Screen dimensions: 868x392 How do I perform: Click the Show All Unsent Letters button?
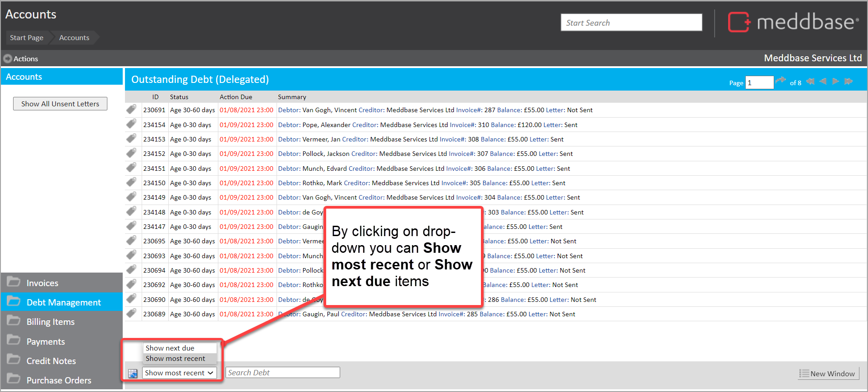pyautogui.click(x=60, y=104)
